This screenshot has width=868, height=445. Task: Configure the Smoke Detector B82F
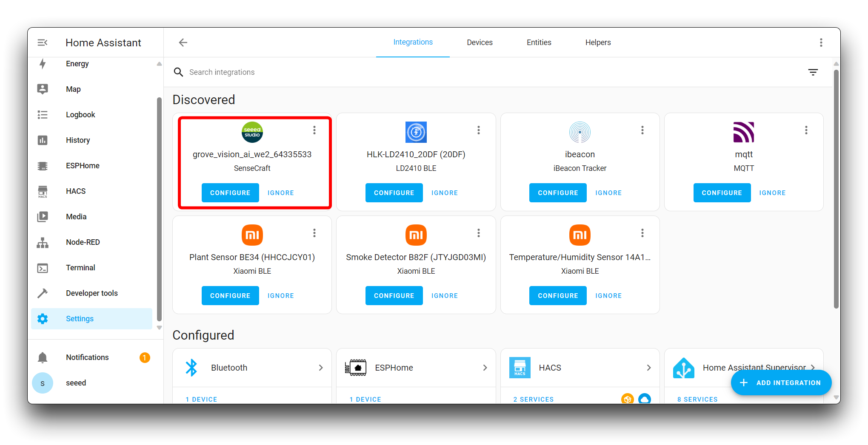(x=394, y=296)
